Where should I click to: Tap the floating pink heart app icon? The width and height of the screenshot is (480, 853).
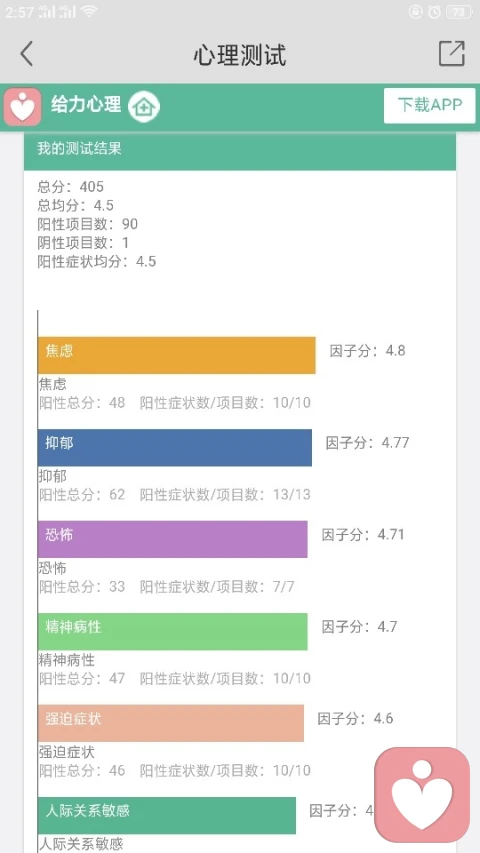[x=422, y=794]
